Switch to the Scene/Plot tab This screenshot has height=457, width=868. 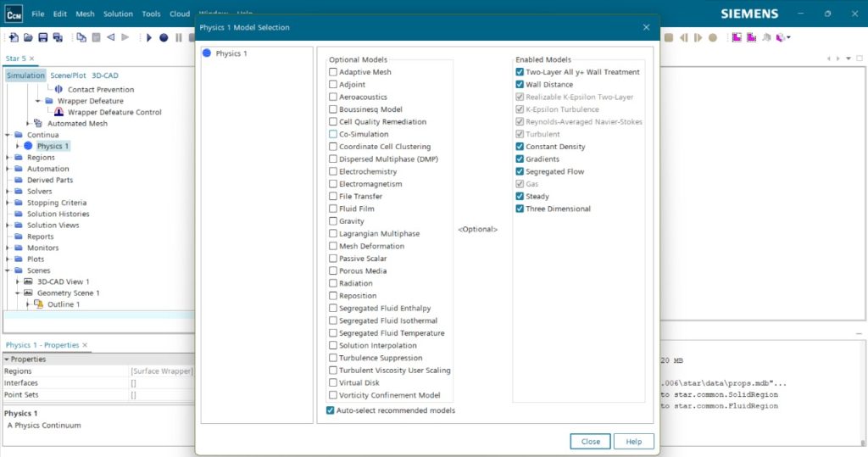68,75
